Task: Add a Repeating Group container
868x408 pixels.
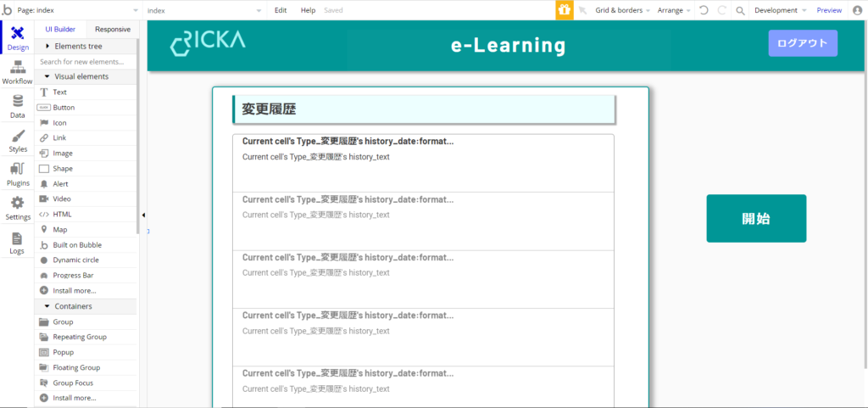Action: coord(86,337)
